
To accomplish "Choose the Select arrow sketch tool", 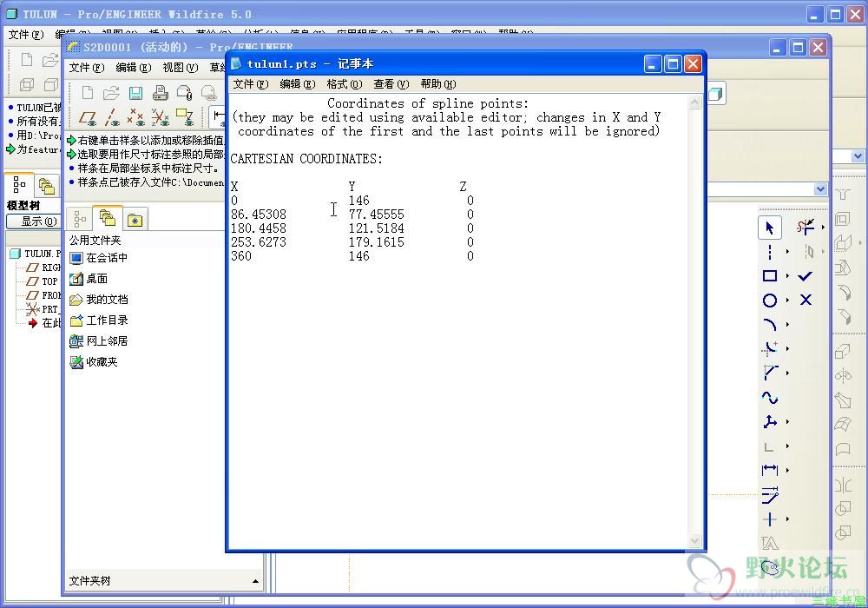I will tap(769, 228).
